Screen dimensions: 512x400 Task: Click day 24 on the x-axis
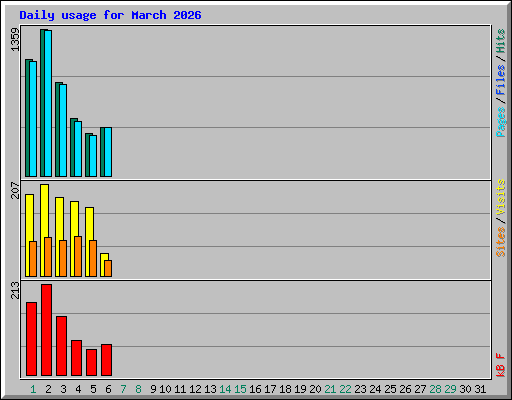[x=375, y=389]
